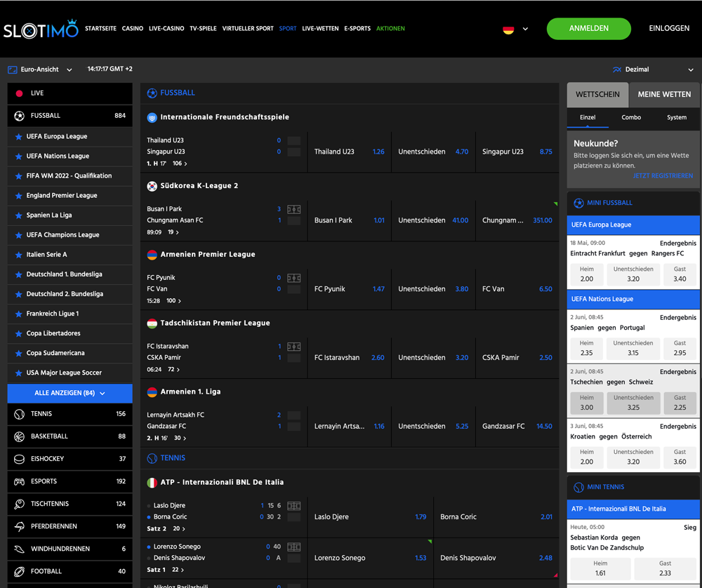This screenshot has width=702, height=588.
Task: Open pitch view icon for Busan I Park match
Action: 293,209
